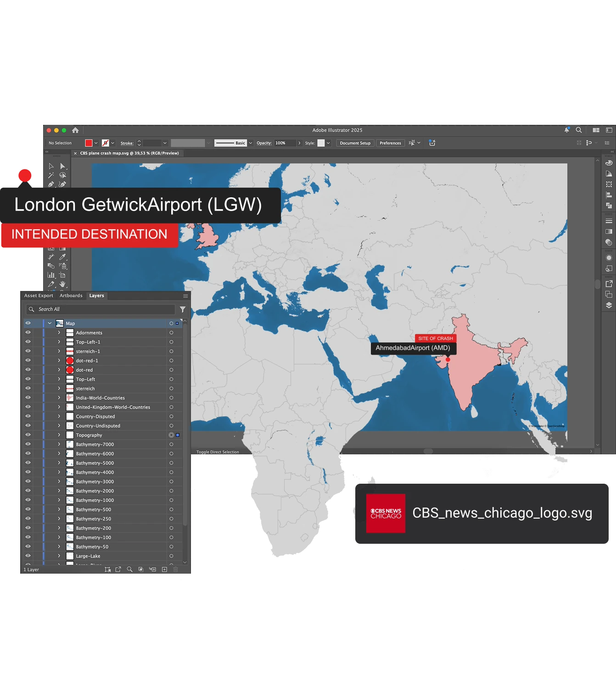Open the Gradient panel icon

click(x=609, y=232)
